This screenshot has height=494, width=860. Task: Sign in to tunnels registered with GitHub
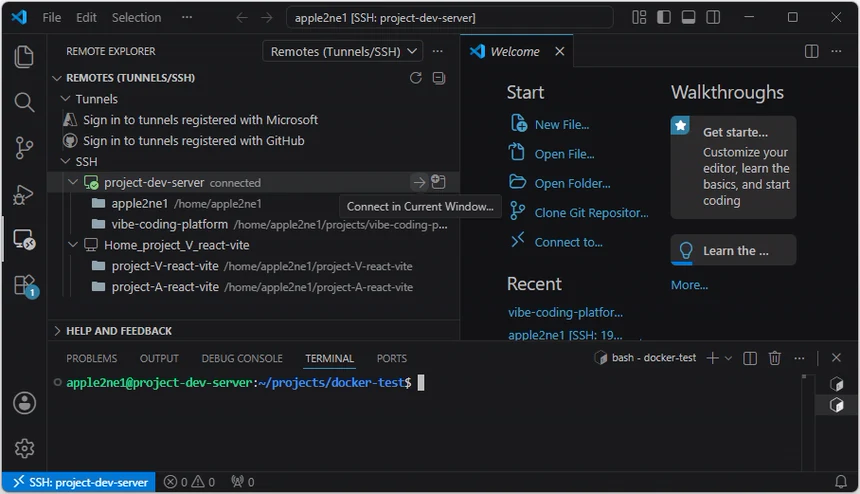click(x=194, y=141)
